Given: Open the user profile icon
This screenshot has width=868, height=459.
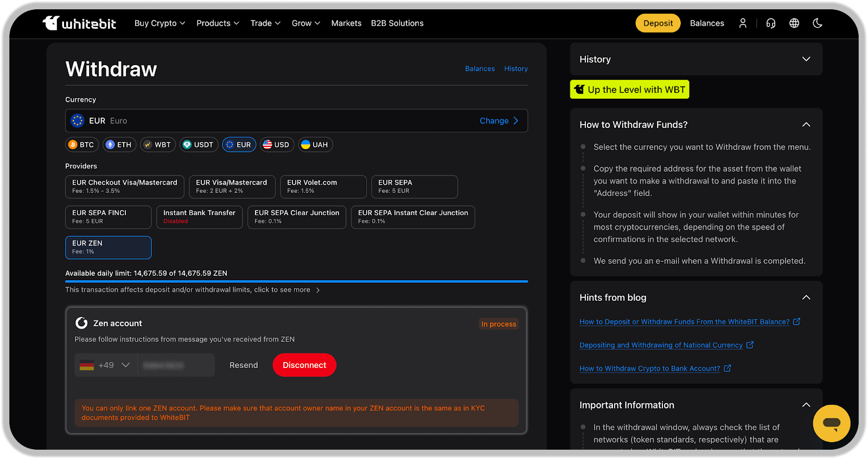Looking at the screenshot, I should tap(743, 23).
